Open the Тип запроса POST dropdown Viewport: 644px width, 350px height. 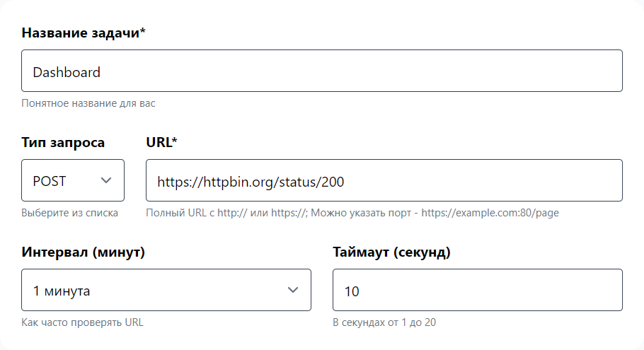point(72,180)
